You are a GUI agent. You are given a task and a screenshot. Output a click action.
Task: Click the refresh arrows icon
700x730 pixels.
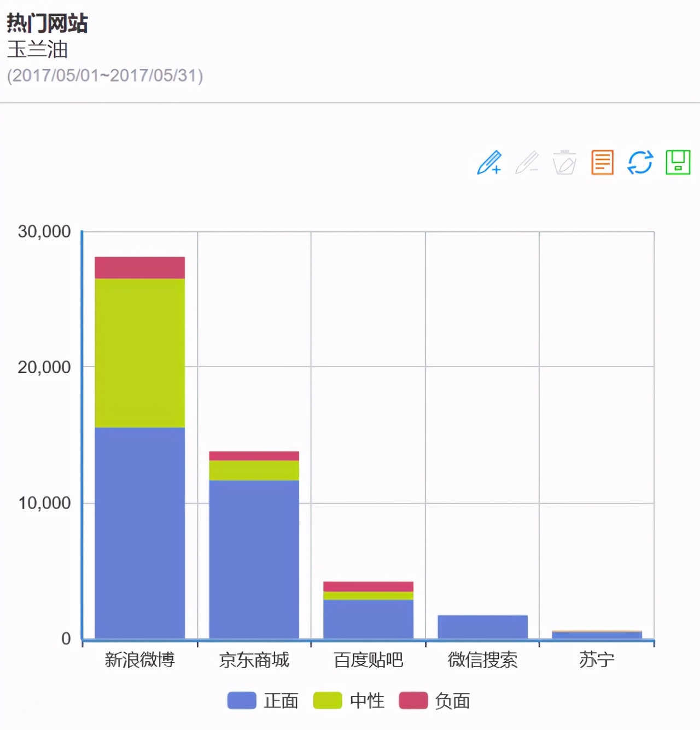640,162
